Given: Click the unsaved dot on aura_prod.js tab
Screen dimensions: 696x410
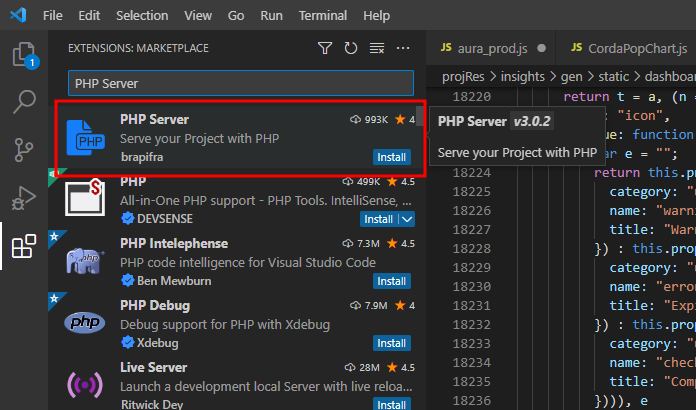Looking at the screenshot, I should point(542,48).
